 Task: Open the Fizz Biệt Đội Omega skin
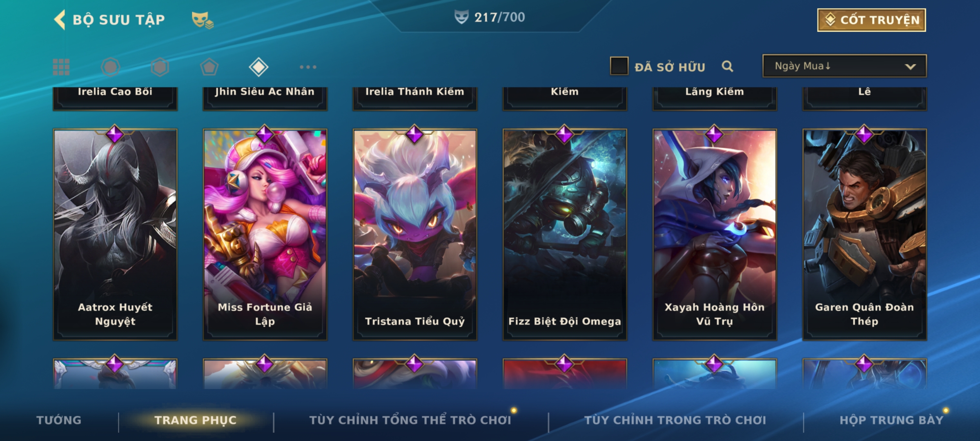click(565, 235)
